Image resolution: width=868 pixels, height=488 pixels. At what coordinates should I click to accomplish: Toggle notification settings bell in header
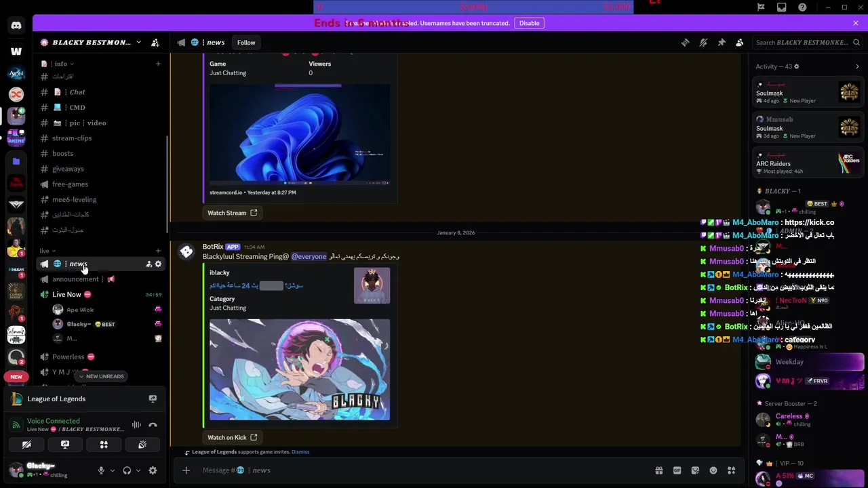(x=703, y=43)
